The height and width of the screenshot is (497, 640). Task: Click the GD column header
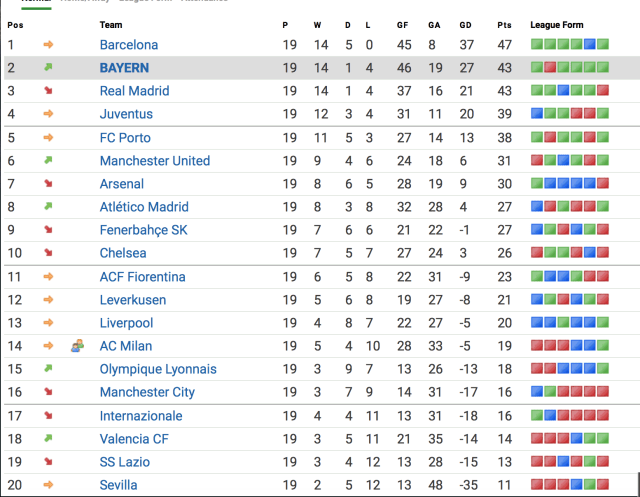(x=465, y=25)
